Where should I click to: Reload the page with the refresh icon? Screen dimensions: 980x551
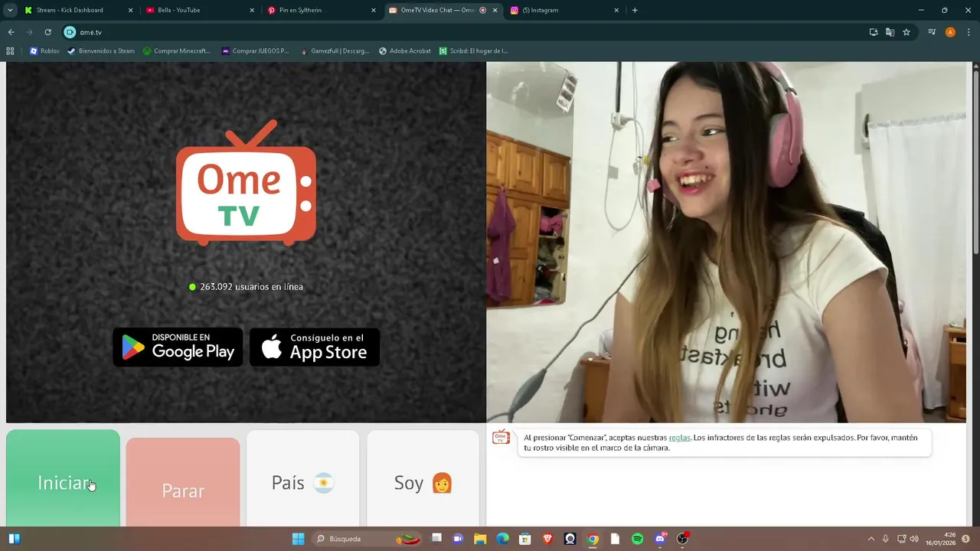[47, 32]
